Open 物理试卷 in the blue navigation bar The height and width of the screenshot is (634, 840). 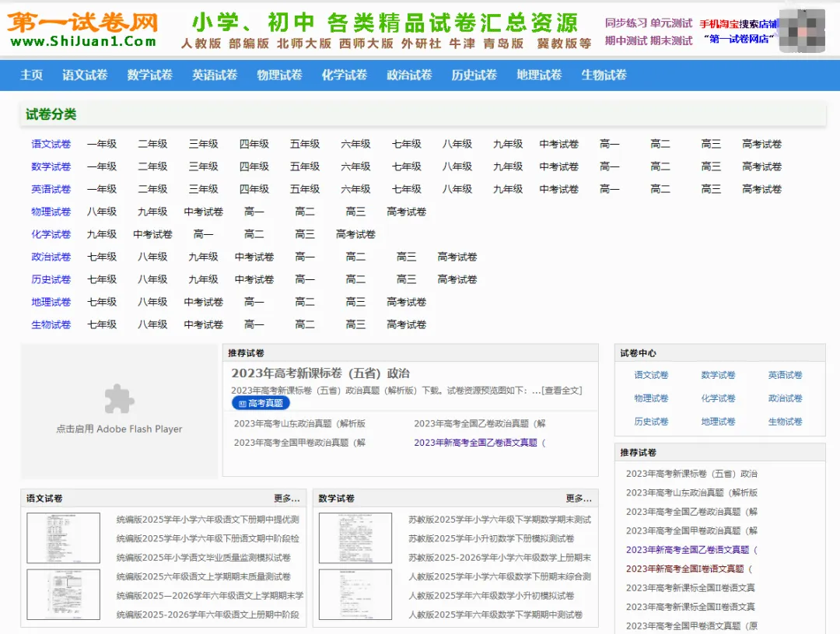280,75
